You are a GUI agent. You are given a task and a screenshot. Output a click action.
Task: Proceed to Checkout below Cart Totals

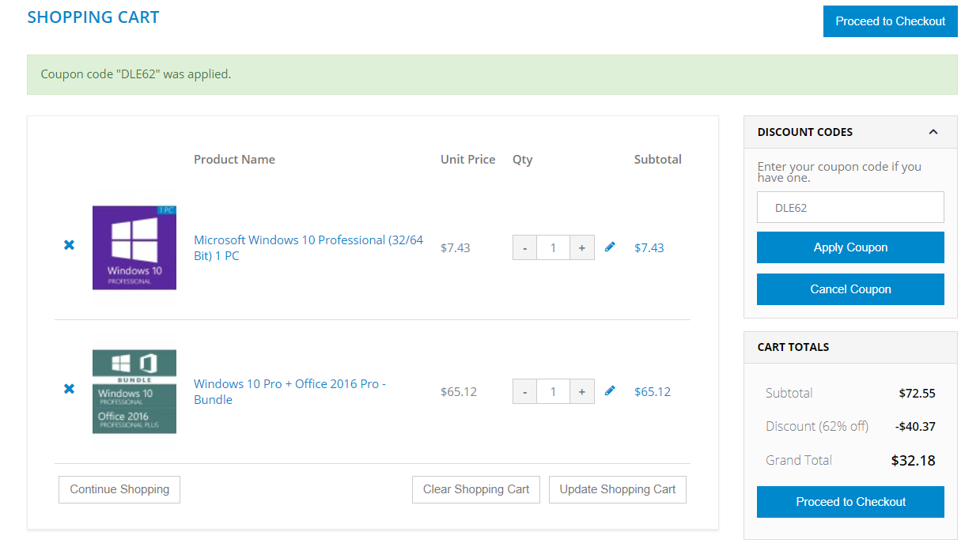pyautogui.click(x=850, y=502)
